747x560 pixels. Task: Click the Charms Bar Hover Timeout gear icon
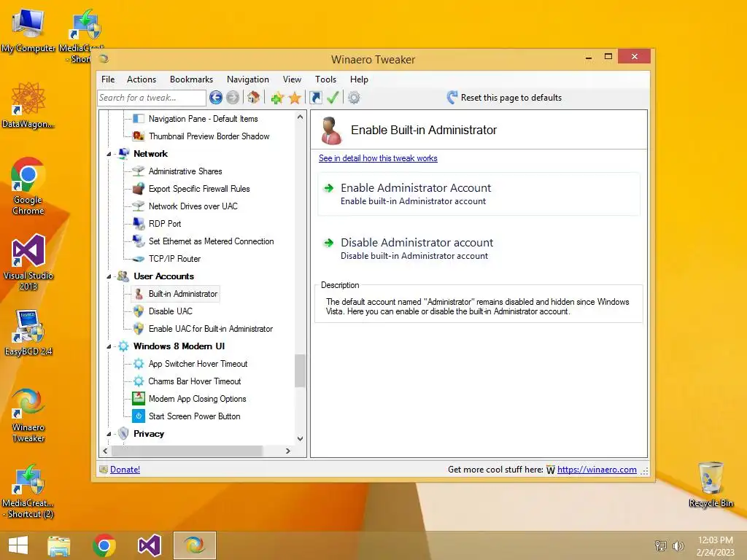click(x=138, y=381)
